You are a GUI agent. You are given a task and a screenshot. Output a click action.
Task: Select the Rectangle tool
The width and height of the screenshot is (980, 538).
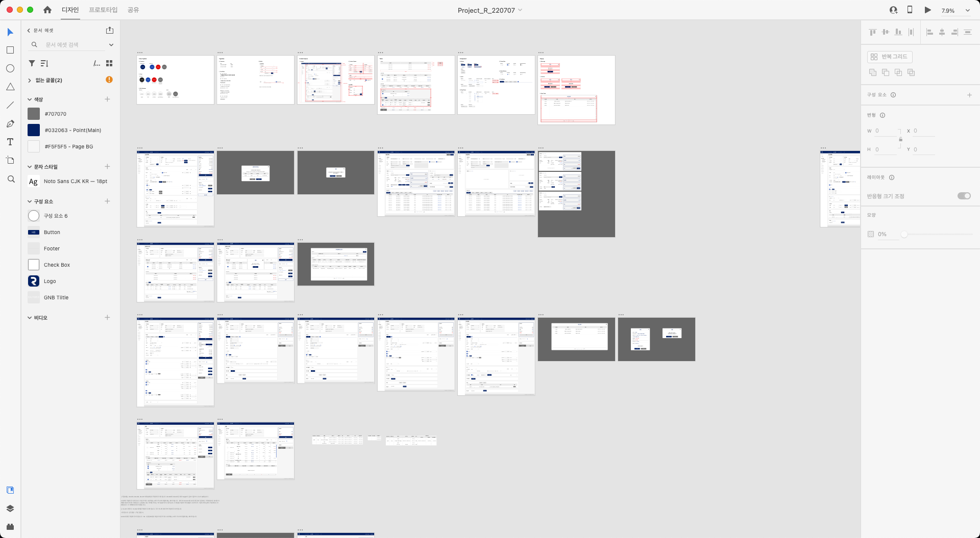tap(10, 50)
